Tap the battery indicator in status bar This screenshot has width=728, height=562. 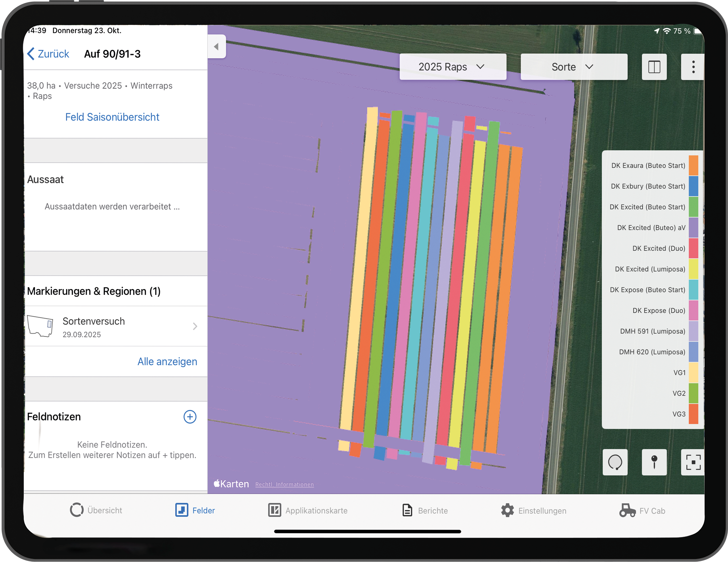tap(698, 31)
